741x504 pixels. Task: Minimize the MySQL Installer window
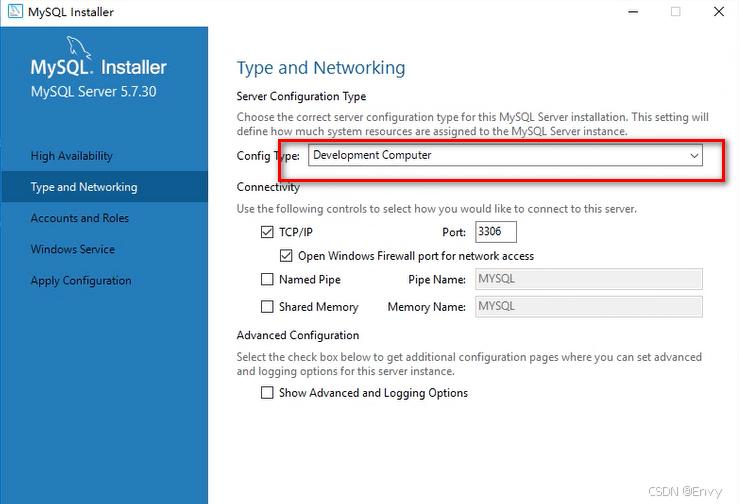pyautogui.click(x=633, y=12)
